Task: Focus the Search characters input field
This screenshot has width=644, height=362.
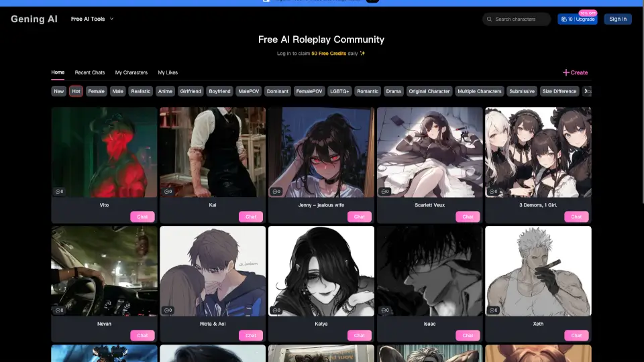Action: [x=520, y=19]
